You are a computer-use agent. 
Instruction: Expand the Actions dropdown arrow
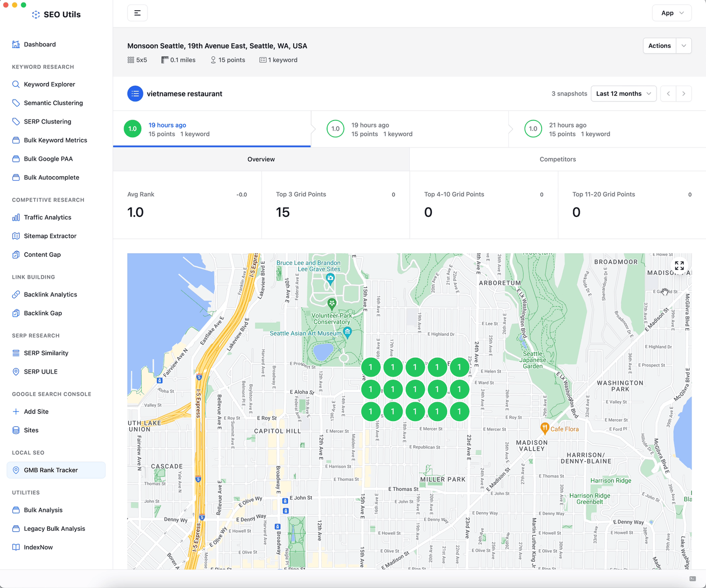pos(684,46)
